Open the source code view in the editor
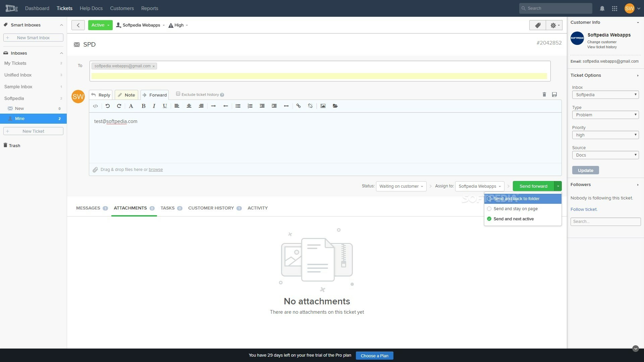Image resolution: width=644 pixels, height=362 pixels. coord(95,106)
